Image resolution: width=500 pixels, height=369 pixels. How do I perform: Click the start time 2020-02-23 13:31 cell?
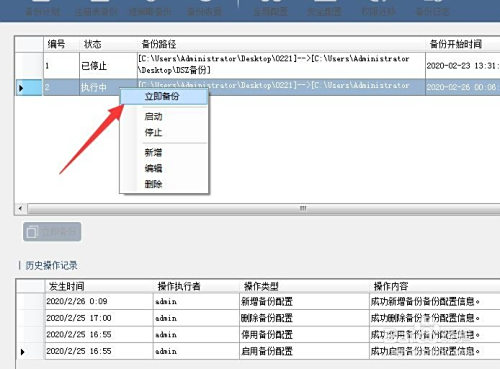(x=463, y=66)
